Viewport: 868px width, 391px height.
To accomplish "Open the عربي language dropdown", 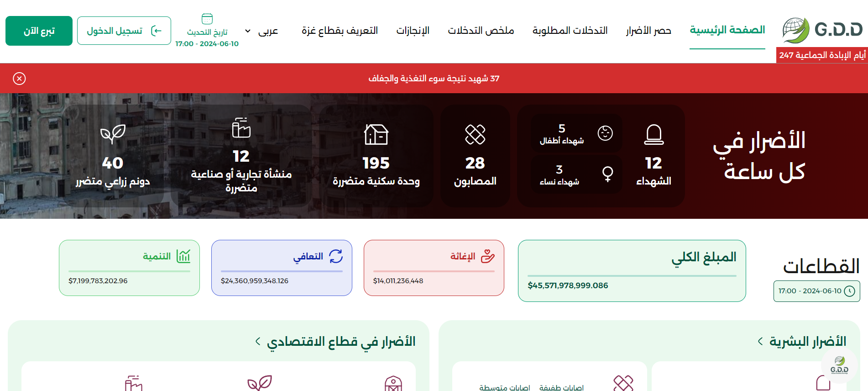I will pos(261,31).
